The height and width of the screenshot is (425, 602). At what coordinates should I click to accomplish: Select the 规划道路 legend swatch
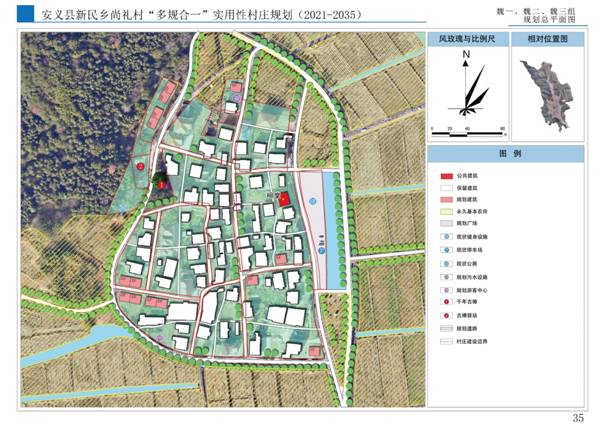[x=447, y=329]
